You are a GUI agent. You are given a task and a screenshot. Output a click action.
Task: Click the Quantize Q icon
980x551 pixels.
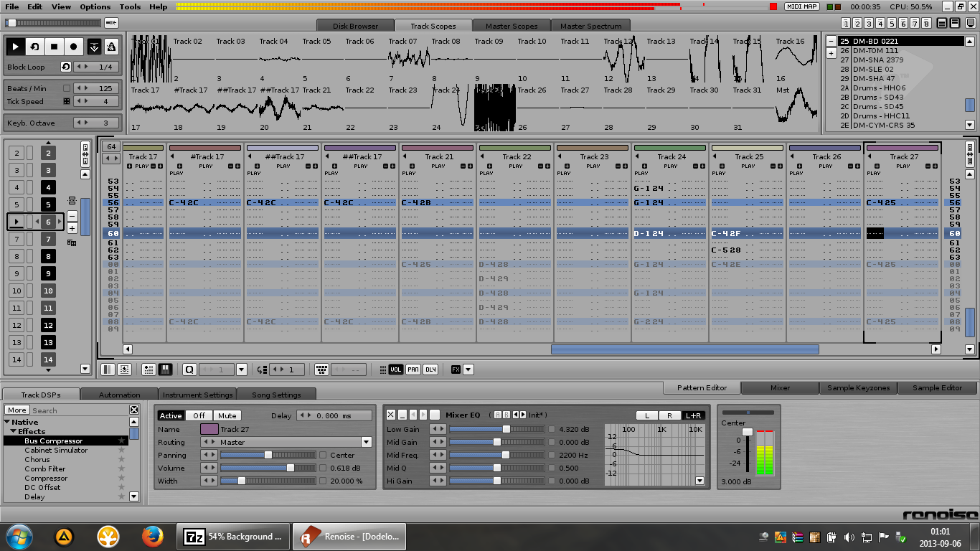(189, 369)
